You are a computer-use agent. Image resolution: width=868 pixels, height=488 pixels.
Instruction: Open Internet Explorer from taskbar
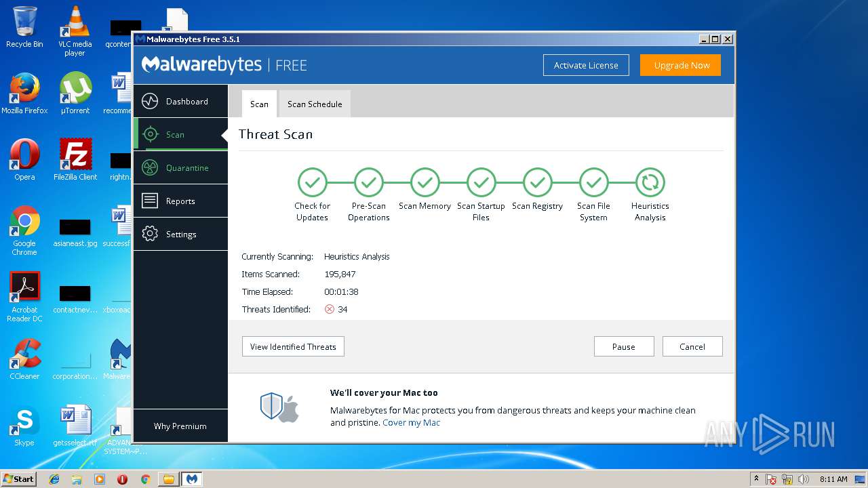pyautogui.click(x=54, y=479)
